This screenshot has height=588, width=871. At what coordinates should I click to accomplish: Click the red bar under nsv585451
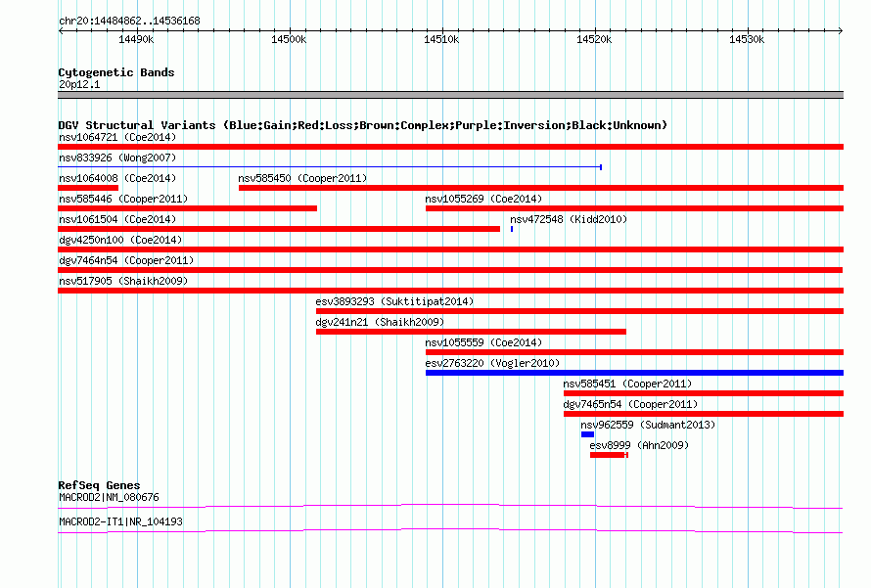point(704,393)
